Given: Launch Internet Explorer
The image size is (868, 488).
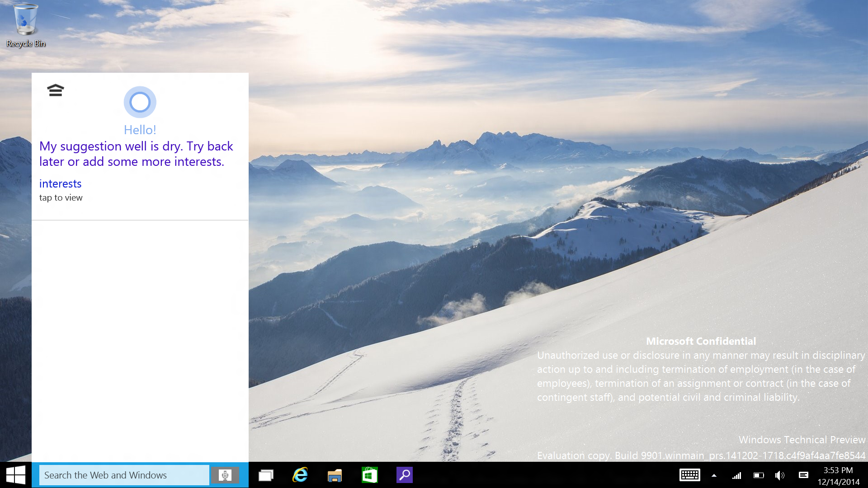Looking at the screenshot, I should click(300, 475).
